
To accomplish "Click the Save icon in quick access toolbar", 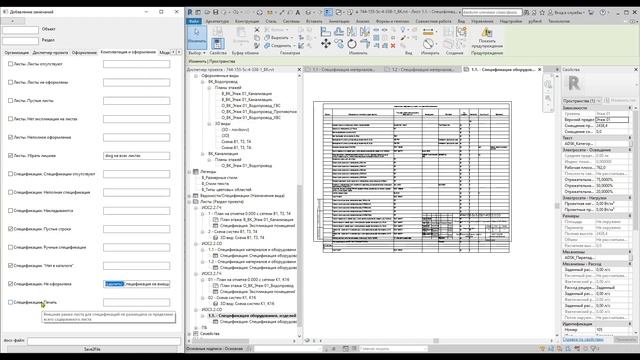I will coord(216,12).
